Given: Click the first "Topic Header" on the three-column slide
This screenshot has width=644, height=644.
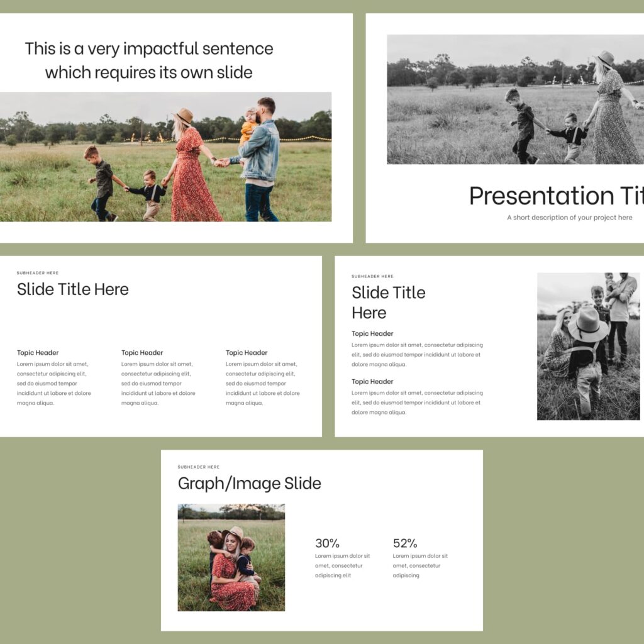Looking at the screenshot, I should click(36, 353).
